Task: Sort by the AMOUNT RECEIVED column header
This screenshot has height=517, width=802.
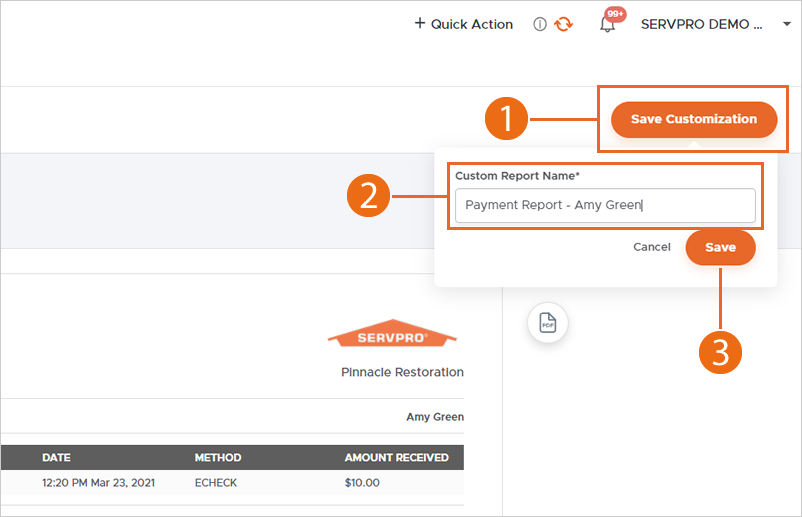Action: [x=396, y=458]
